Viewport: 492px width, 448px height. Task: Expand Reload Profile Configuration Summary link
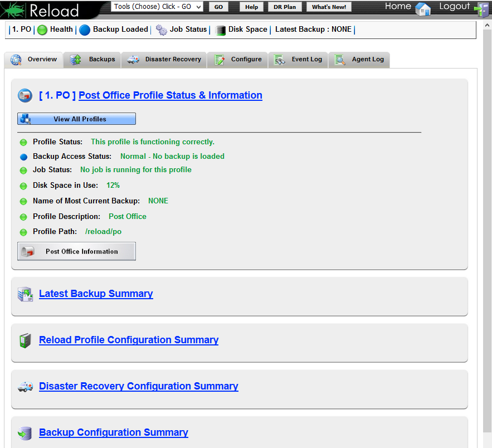coord(129,340)
